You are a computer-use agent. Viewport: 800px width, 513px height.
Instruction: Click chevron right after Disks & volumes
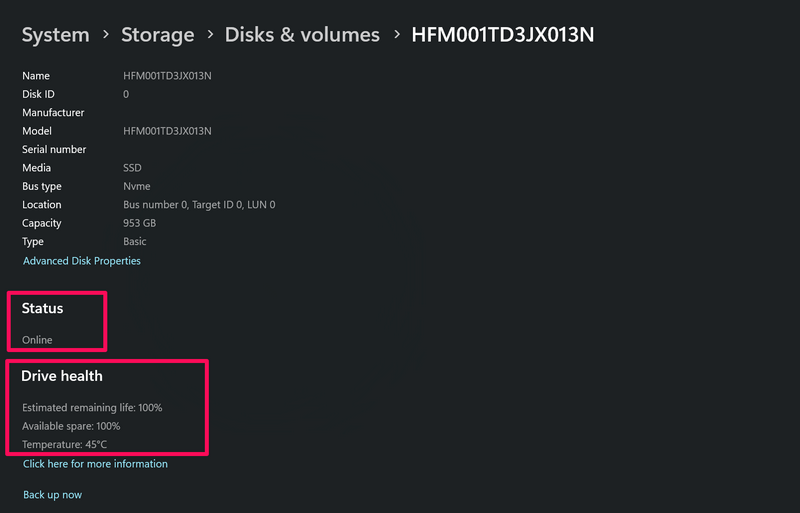pyautogui.click(x=396, y=36)
